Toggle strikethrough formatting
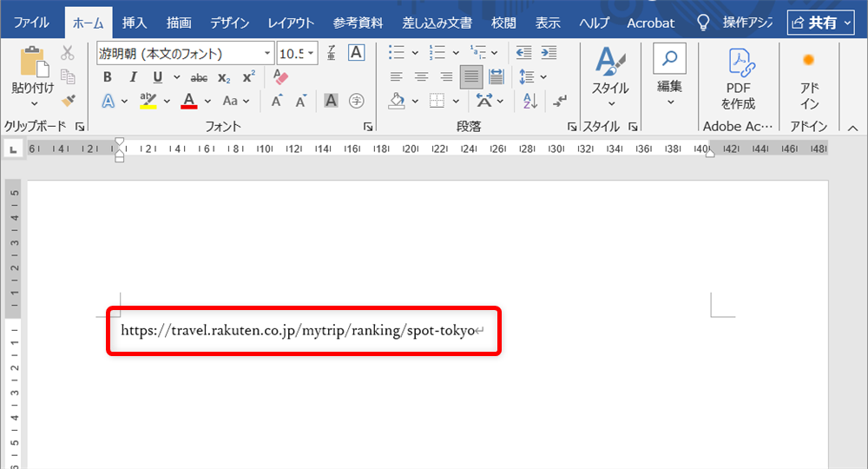 tap(199, 77)
